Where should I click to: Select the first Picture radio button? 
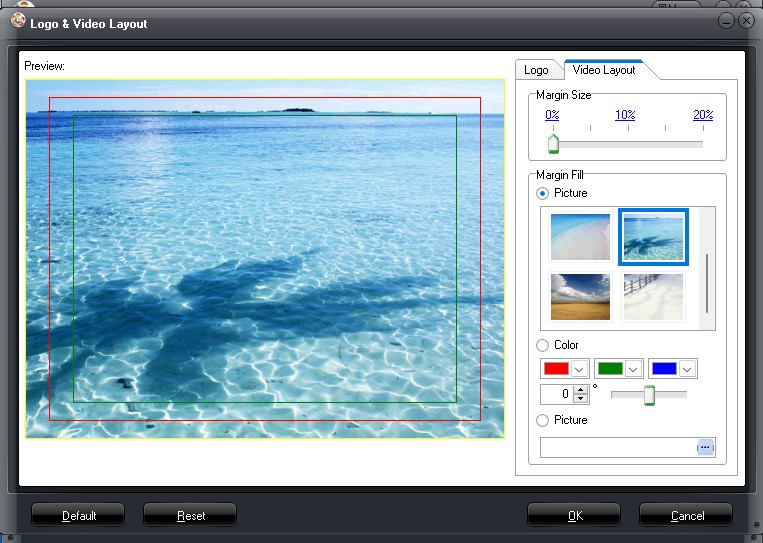(x=543, y=193)
